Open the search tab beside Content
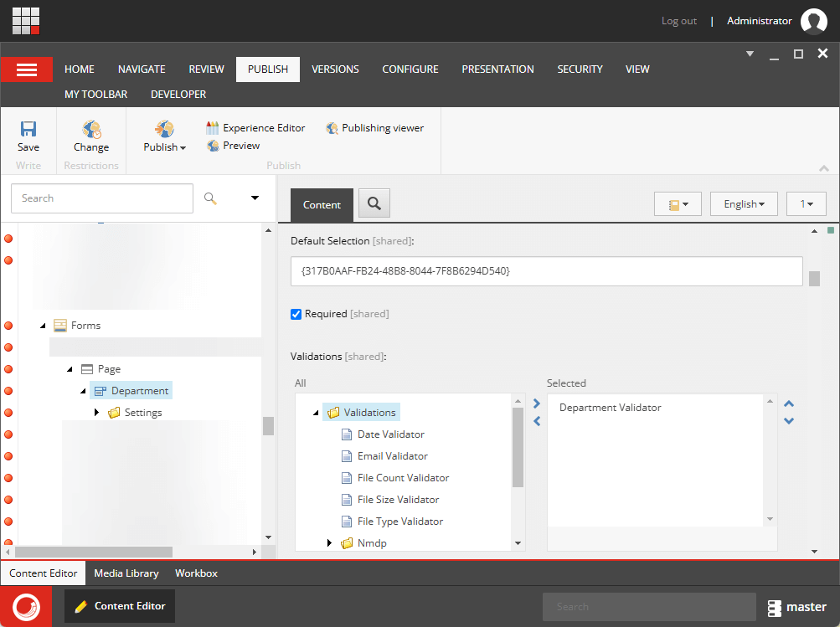This screenshot has width=840, height=627. click(x=374, y=203)
